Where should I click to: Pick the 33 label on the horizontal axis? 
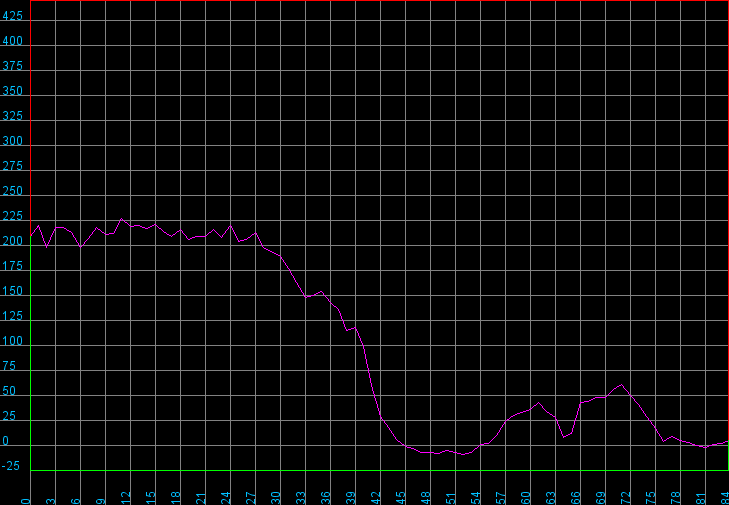click(x=301, y=498)
